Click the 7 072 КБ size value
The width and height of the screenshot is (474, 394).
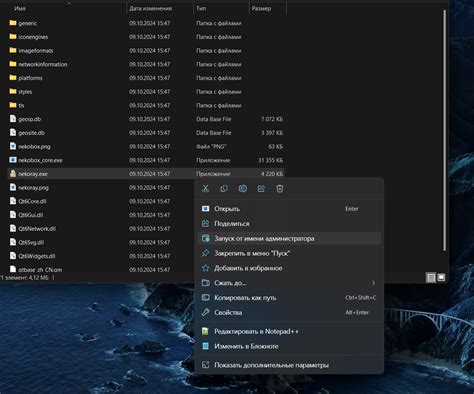pyautogui.click(x=272, y=119)
